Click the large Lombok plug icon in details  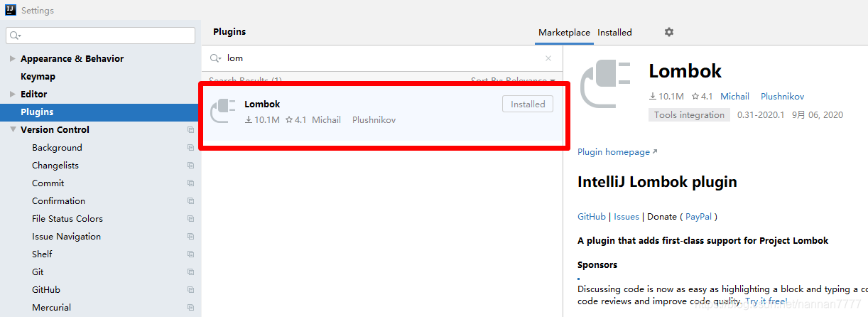pyautogui.click(x=606, y=85)
